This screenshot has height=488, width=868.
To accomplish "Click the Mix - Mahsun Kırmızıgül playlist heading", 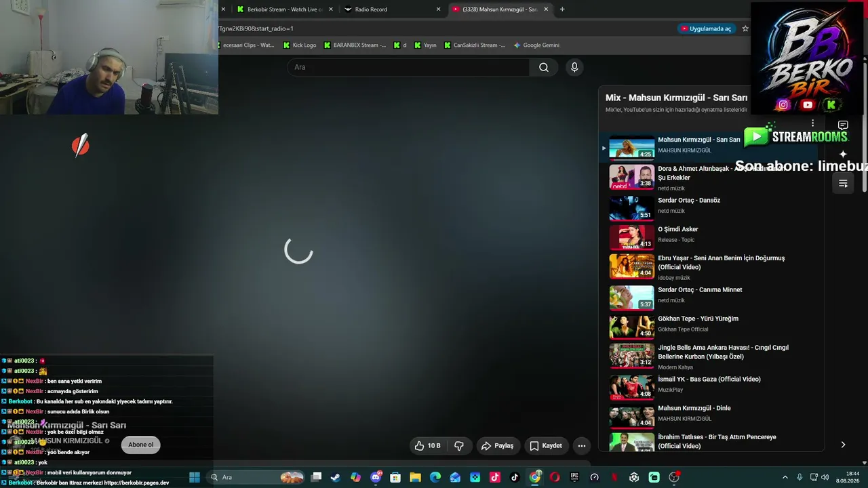I will 676,98.
